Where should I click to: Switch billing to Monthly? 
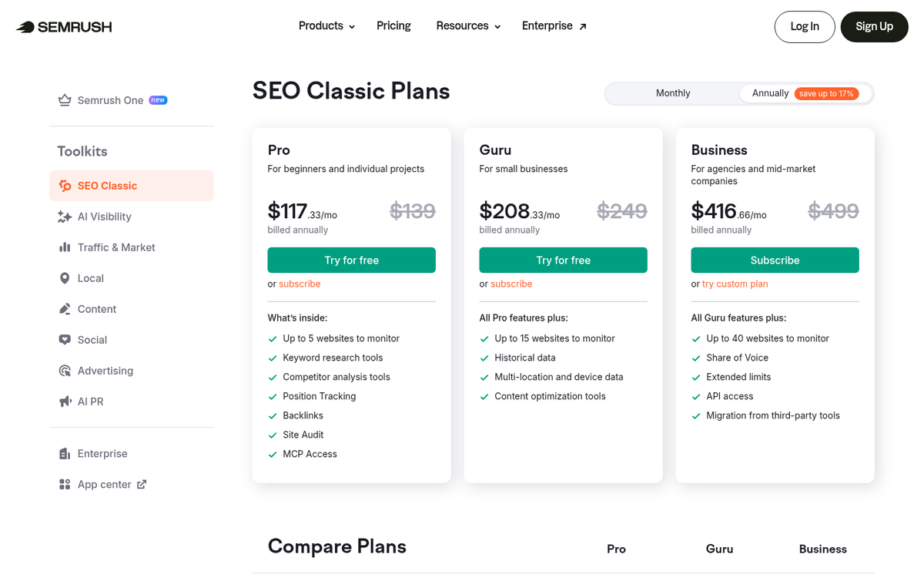pos(672,93)
